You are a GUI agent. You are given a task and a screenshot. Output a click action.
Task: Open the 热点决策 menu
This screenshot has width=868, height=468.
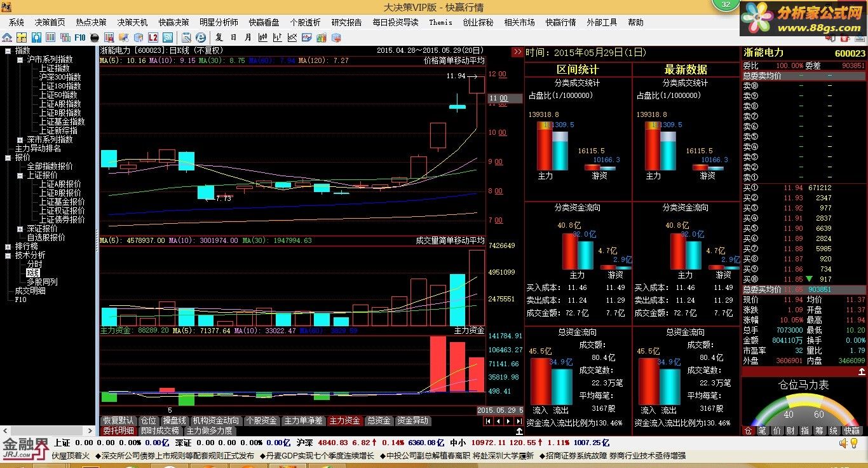point(91,22)
